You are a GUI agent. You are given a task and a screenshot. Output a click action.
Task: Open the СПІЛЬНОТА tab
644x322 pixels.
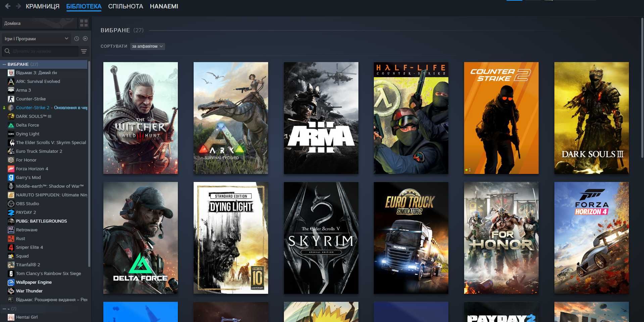[126, 6]
